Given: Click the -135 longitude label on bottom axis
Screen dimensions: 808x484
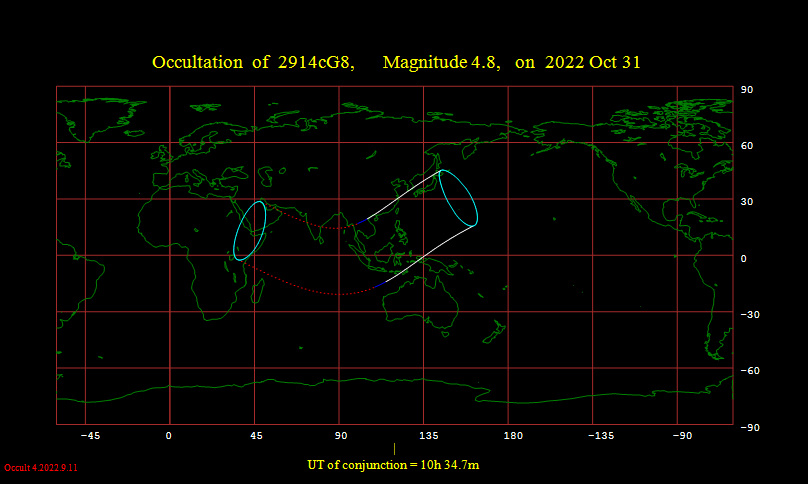Looking at the screenshot, I should pos(599,436).
